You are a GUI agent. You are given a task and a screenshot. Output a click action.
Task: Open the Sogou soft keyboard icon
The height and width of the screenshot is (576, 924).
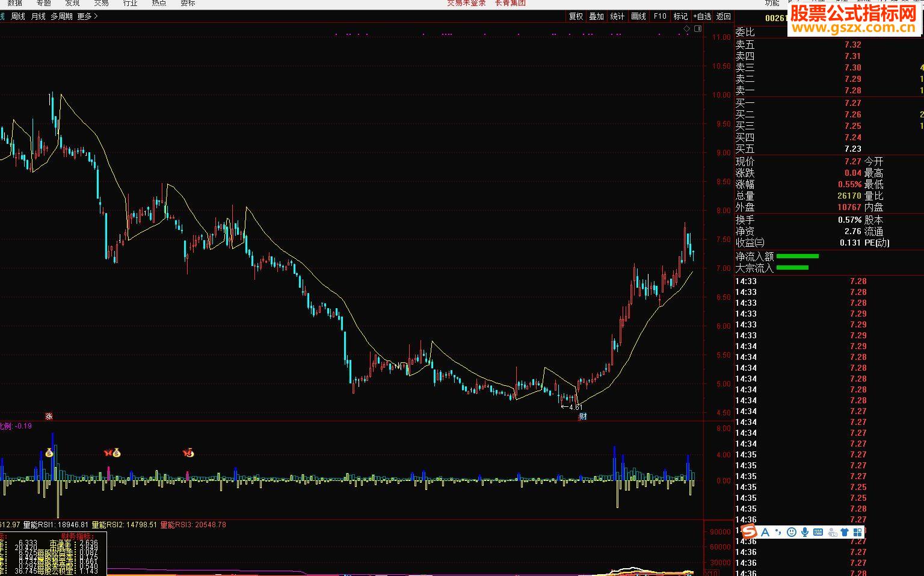(818, 532)
